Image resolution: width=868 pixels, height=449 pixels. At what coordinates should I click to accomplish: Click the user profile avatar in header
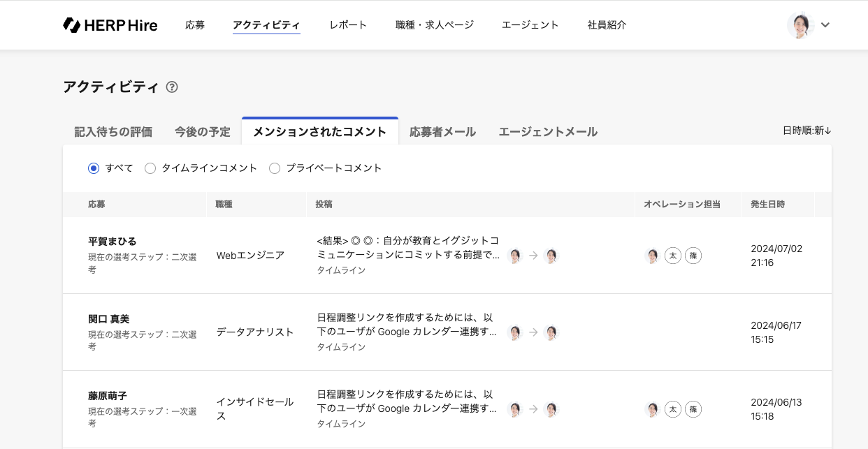tap(800, 25)
